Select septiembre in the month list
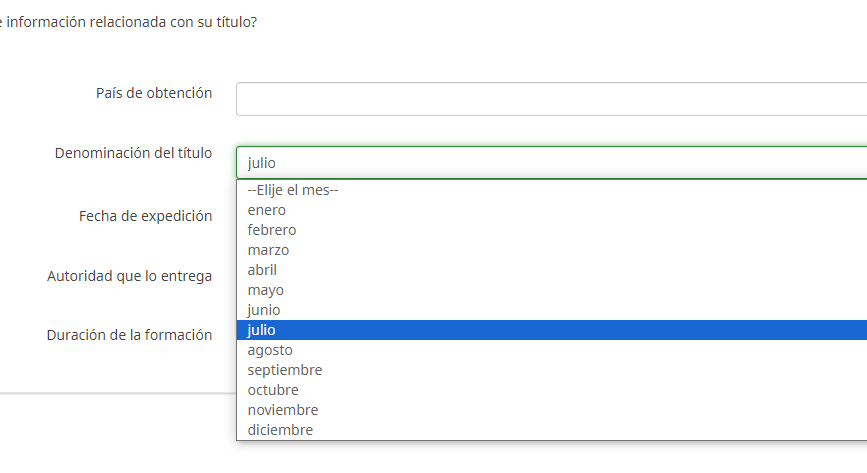The width and height of the screenshot is (867, 473). pos(285,370)
